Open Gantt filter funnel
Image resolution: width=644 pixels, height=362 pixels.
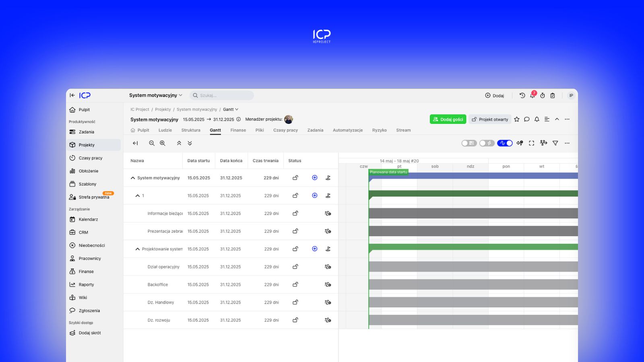click(555, 143)
